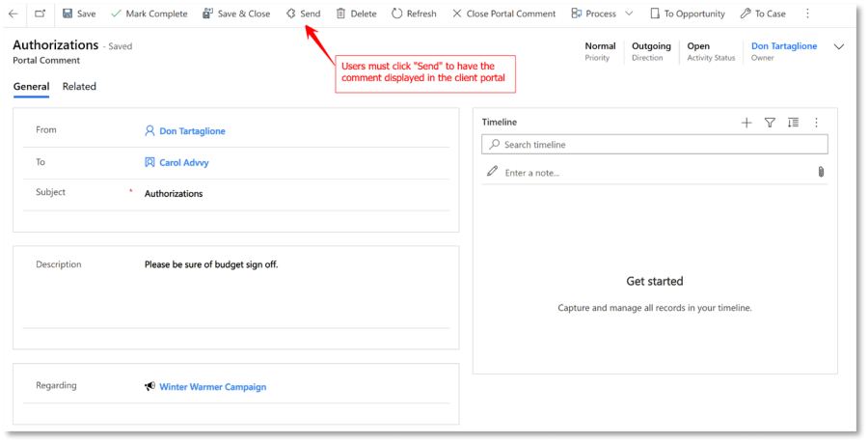Viewport: 868px width, 443px height.
Task: Expand the Process dropdown menu
Action: [629, 14]
